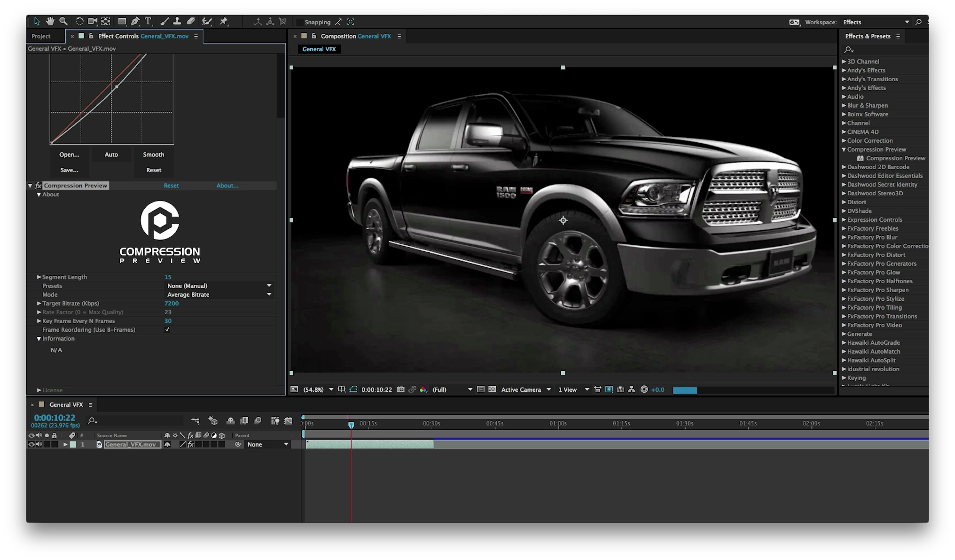955x560 pixels.
Task: Enable the Snapping checkbox
Action: click(299, 22)
